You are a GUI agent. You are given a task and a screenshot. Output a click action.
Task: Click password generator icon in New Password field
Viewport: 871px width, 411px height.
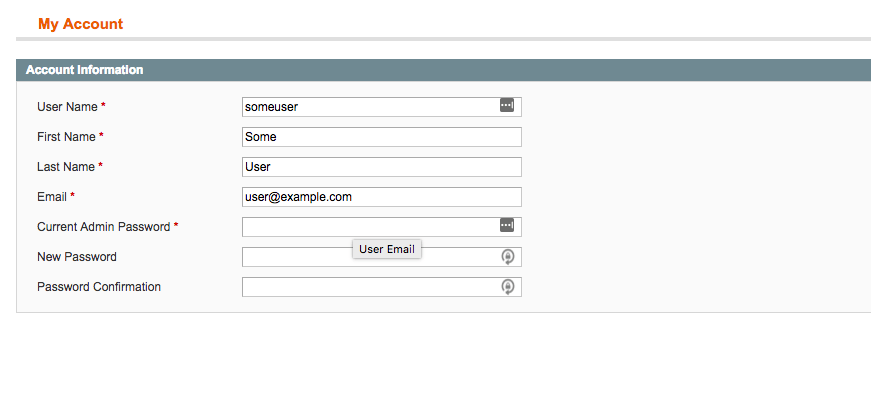pyautogui.click(x=507, y=257)
